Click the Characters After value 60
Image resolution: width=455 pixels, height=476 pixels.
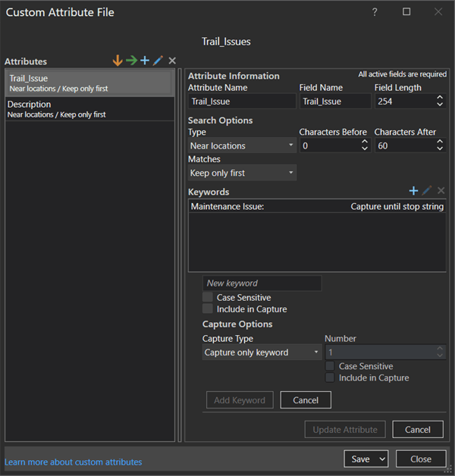point(383,146)
